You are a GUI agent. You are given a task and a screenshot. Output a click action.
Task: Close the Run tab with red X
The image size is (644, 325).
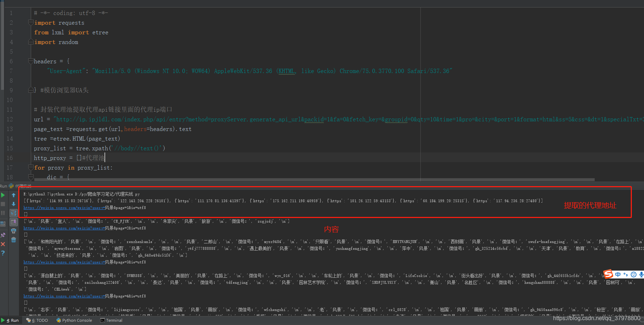(3, 244)
